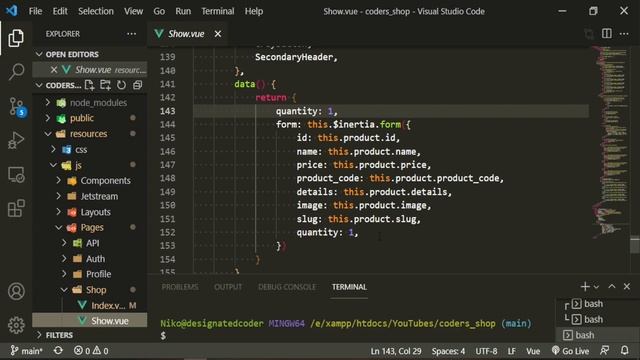Switch to the Output panel tab

pos(228,287)
